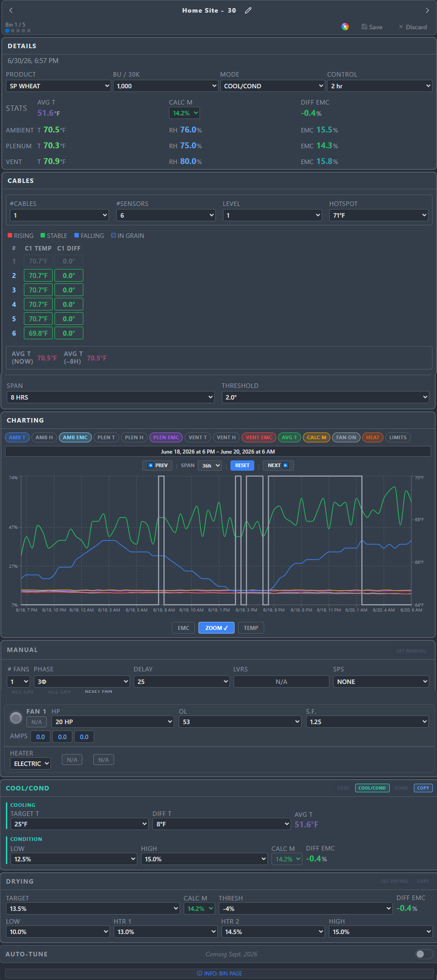Edit site name with pencil icon
This screenshot has width=437, height=980.
[248, 10]
